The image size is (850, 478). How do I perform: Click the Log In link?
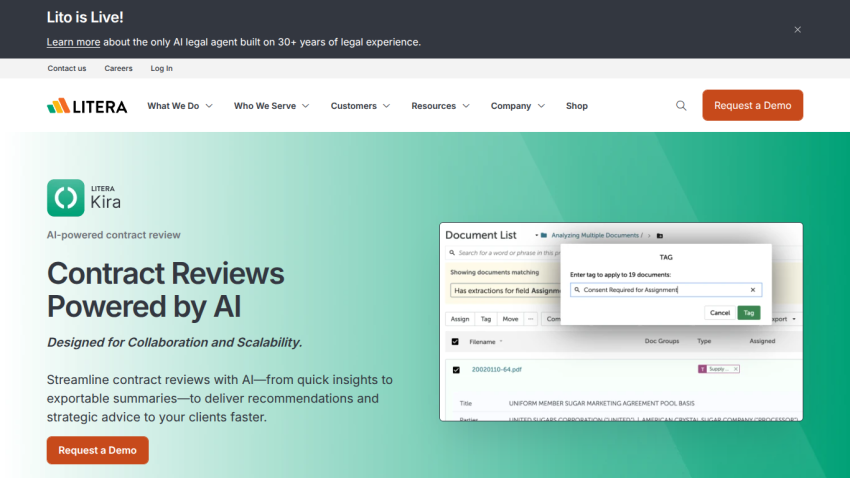point(162,68)
